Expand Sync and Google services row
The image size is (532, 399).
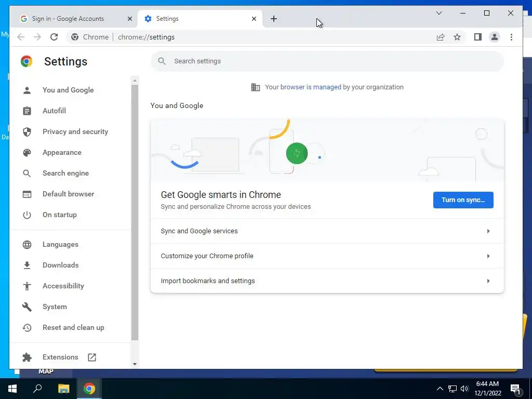pyautogui.click(x=327, y=231)
